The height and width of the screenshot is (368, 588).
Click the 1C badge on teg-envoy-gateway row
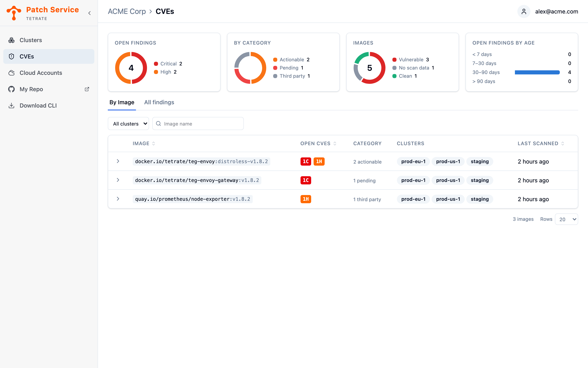tap(306, 180)
